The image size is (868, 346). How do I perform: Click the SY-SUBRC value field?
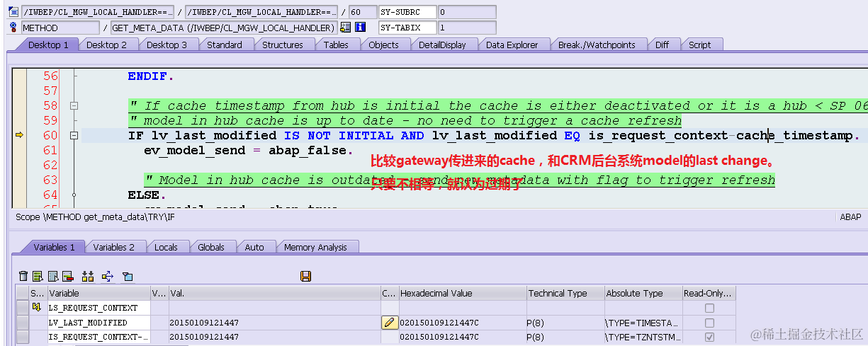pyautogui.click(x=467, y=12)
